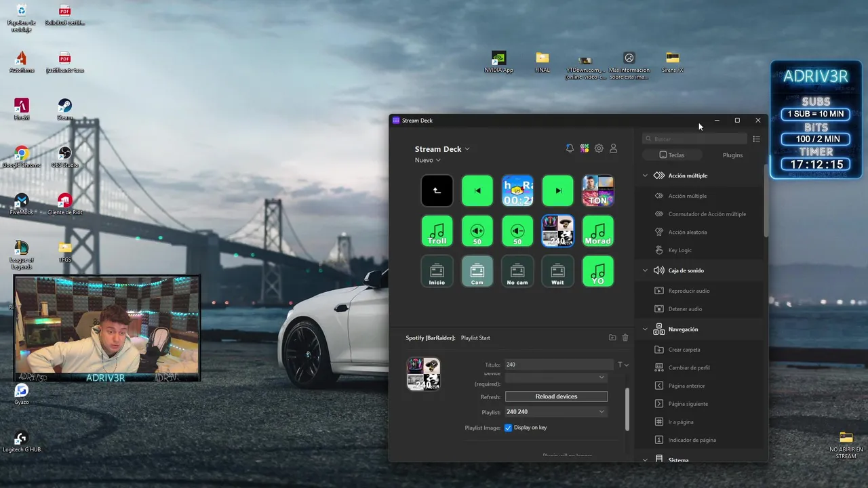The width and height of the screenshot is (868, 488).
Task: Click the Título field containing 240
Action: pos(559,365)
